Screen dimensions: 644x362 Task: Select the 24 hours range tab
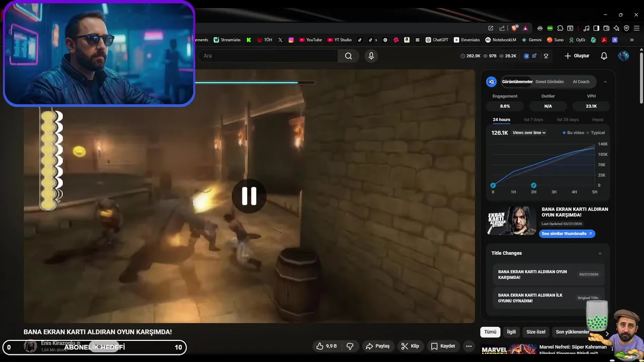pyautogui.click(x=501, y=120)
